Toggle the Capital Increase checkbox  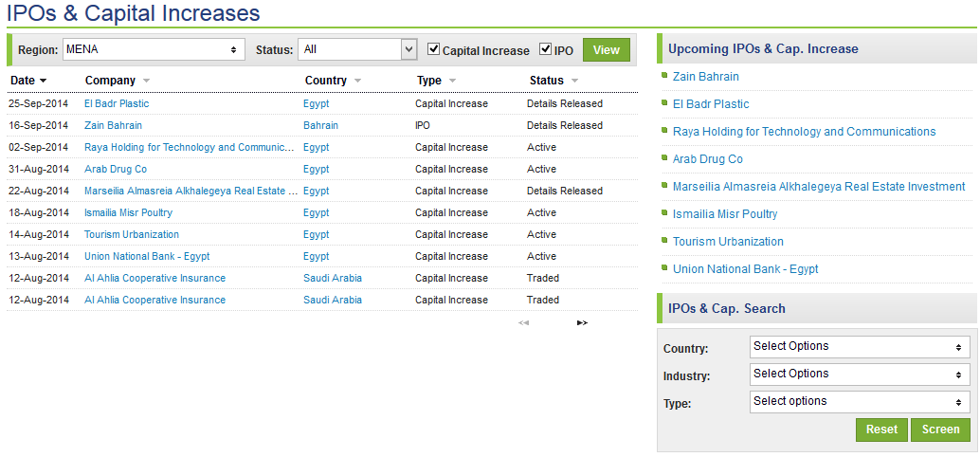(x=434, y=48)
